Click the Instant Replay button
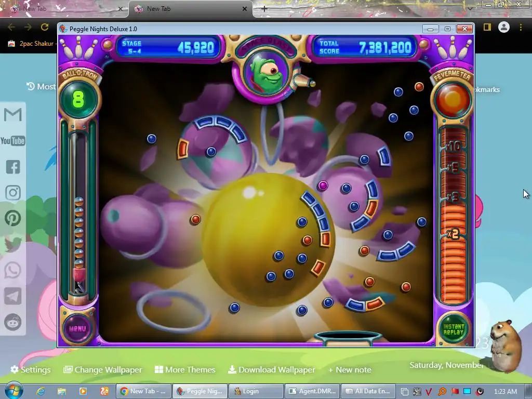 point(453,329)
